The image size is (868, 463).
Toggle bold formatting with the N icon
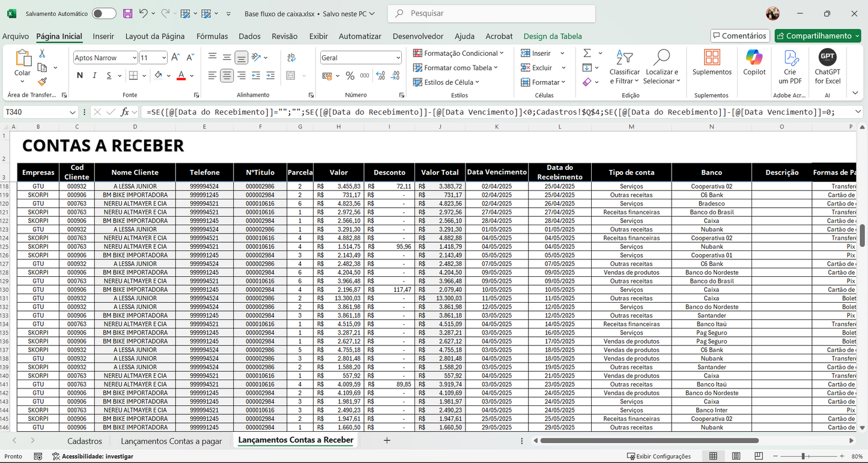pyautogui.click(x=79, y=76)
